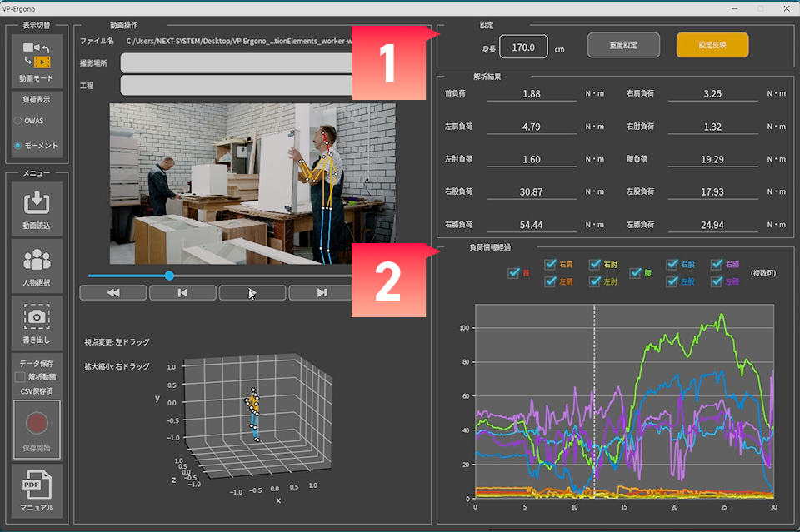Select the OWAS radio button
The width and height of the screenshot is (800, 532).
coord(18,120)
